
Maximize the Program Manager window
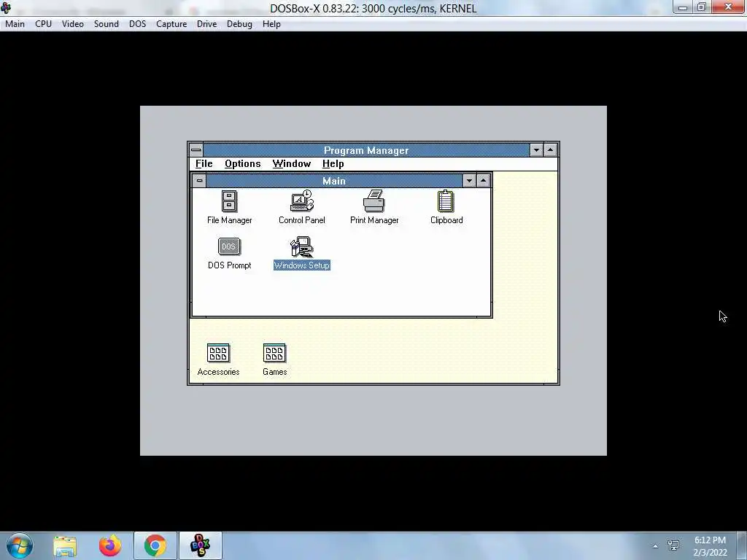pyautogui.click(x=550, y=150)
